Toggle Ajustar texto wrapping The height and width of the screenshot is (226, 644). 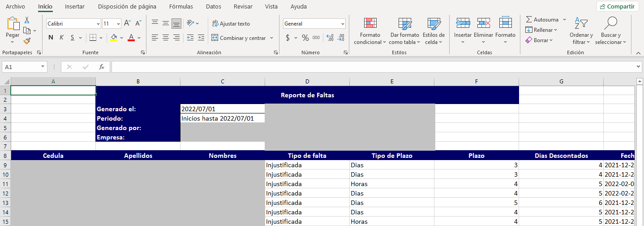[231, 23]
